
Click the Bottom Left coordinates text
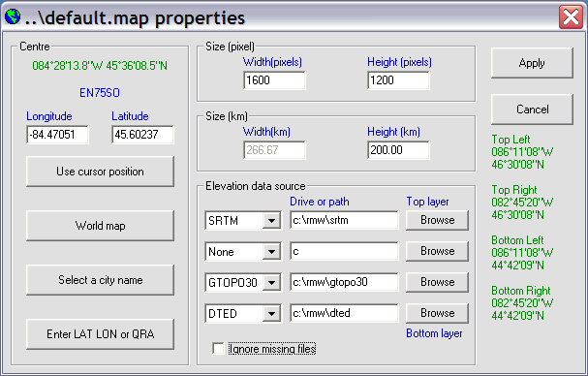[x=521, y=253]
